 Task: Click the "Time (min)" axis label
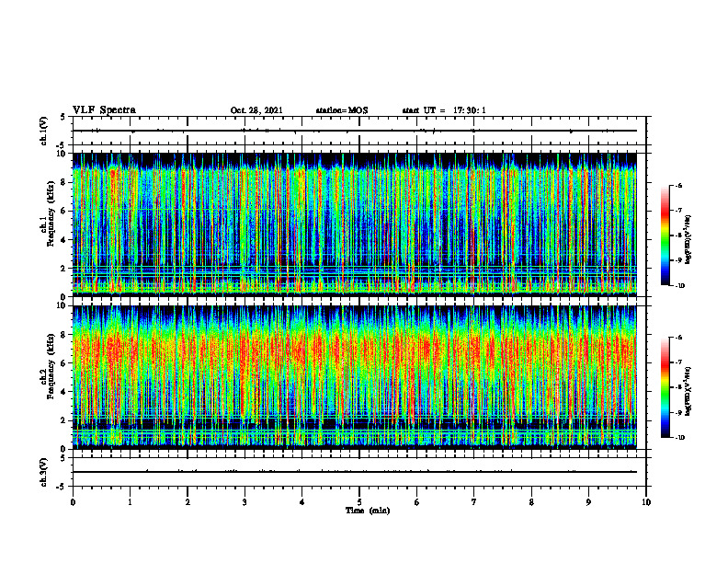[368, 511]
